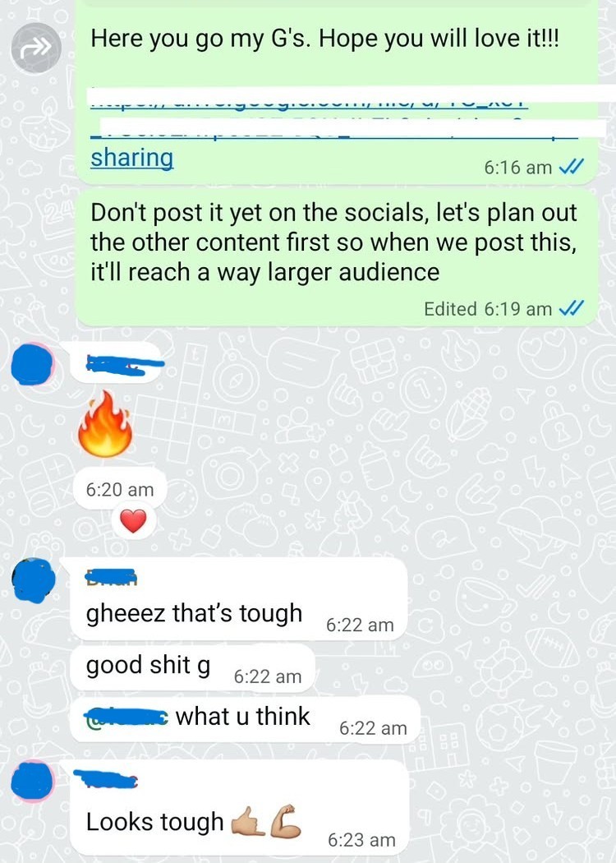Viewport: 616px width, 863px height.
Task: Open the avatar beside 'gheeez that's tough'
Action: coord(34,580)
